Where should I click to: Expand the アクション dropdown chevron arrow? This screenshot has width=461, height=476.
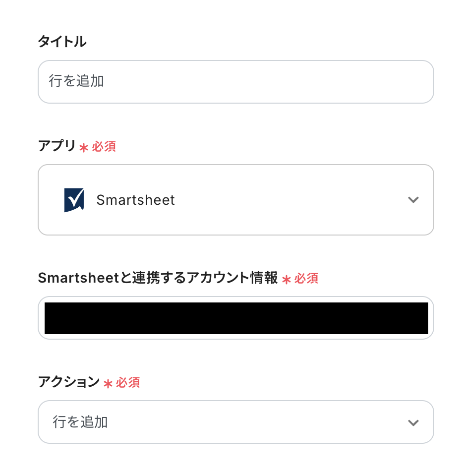(413, 422)
